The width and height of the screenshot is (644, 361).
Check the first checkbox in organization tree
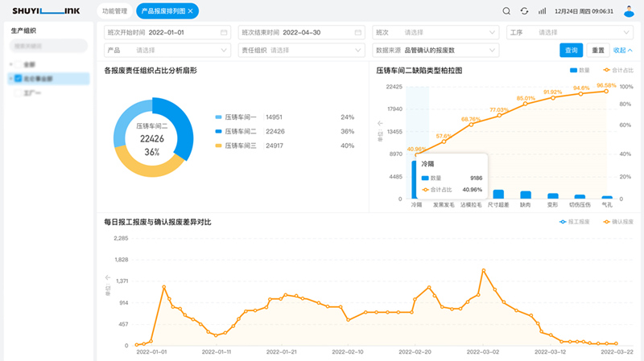tap(18, 64)
